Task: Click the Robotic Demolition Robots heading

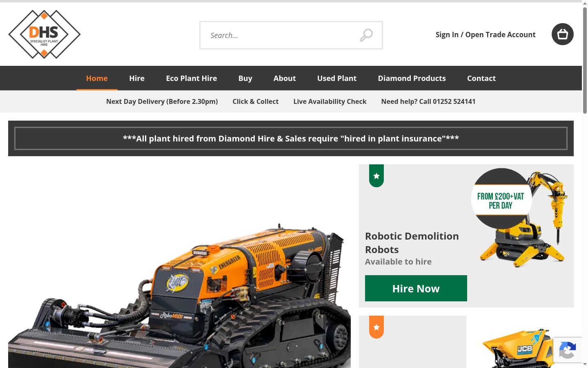Action: coord(412,243)
